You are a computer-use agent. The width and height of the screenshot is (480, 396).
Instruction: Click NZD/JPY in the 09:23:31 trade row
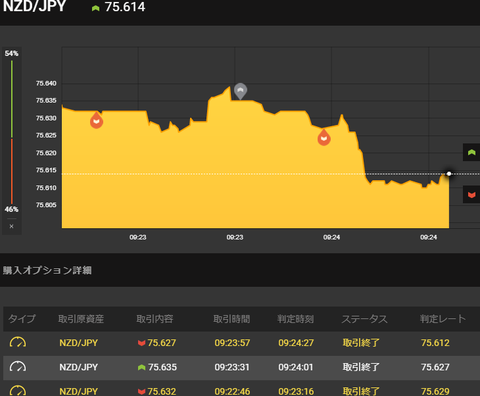coord(79,367)
